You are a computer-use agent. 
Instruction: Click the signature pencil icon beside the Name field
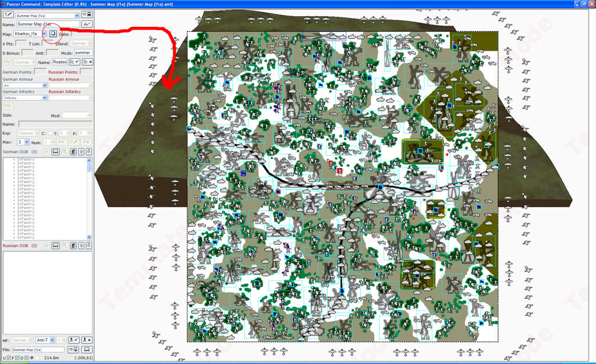[x=87, y=24]
